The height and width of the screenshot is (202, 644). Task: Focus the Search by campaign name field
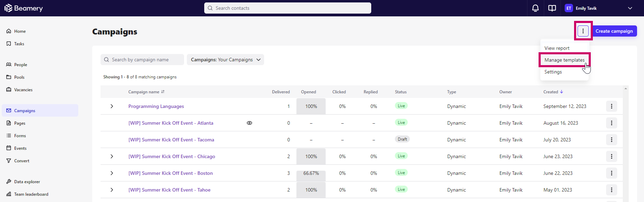point(142,60)
